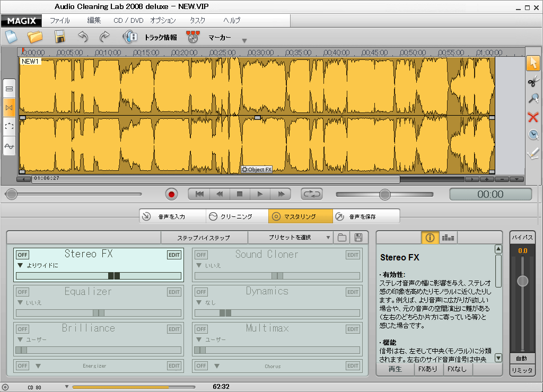The height and width of the screenshot is (392, 543).
Task: Open track information speaker icon
Action: point(130,37)
